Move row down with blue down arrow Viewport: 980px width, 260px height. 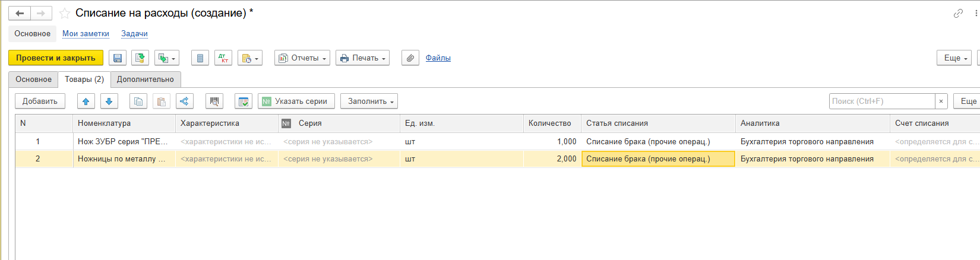click(x=109, y=102)
